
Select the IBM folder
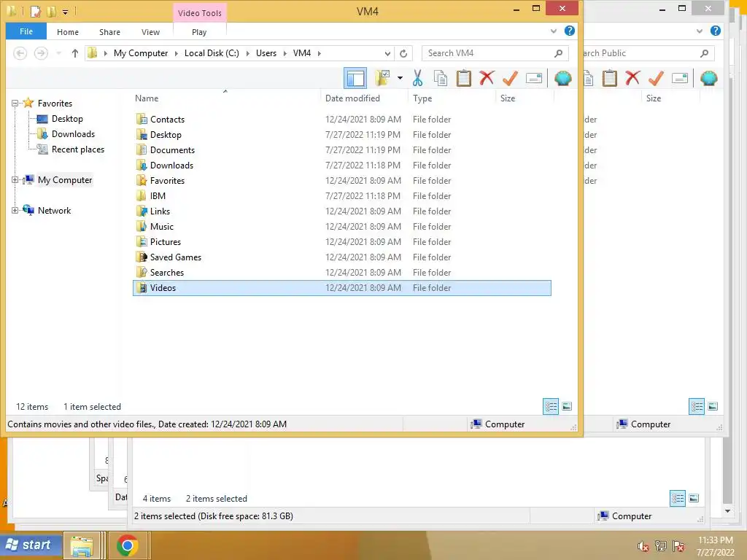click(342, 195)
